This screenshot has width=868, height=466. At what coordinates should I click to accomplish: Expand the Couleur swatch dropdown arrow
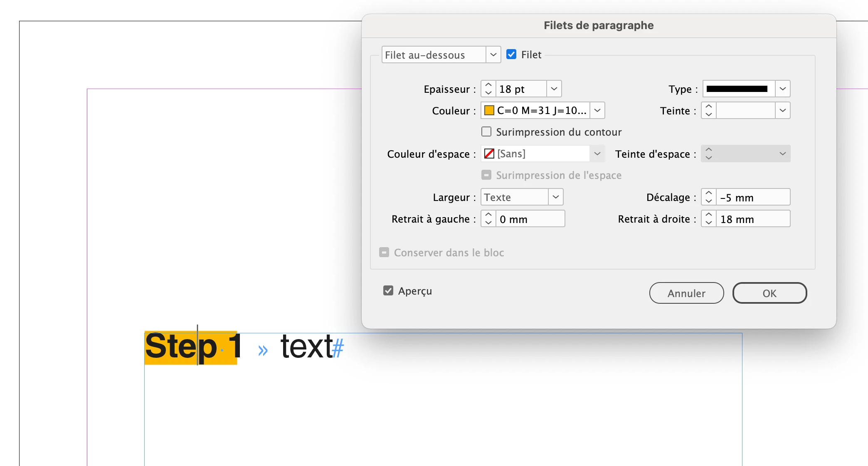(x=597, y=111)
